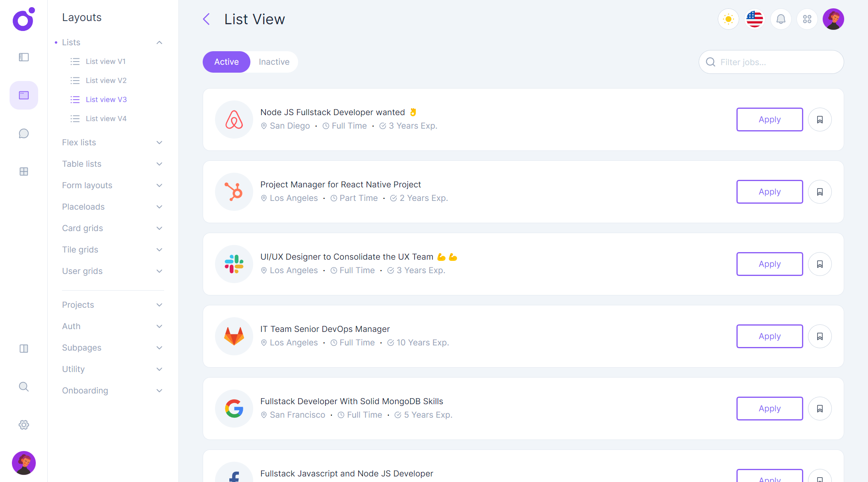Click the layouts icon in left sidebar
868x482 pixels.
click(x=23, y=95)
